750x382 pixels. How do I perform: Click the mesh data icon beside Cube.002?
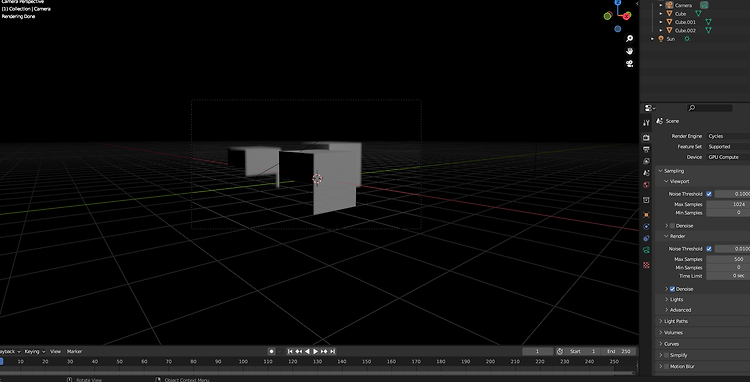708,30
